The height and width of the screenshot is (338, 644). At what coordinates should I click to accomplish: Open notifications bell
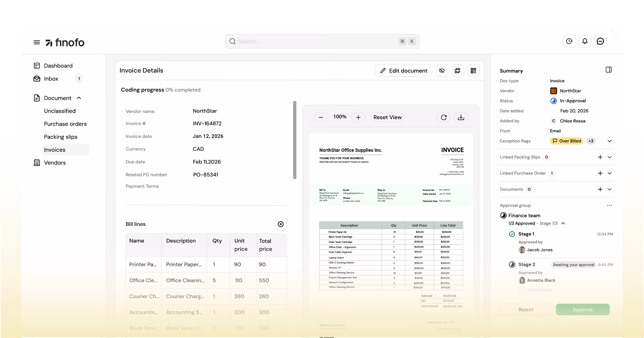click(x=585, y=41)
